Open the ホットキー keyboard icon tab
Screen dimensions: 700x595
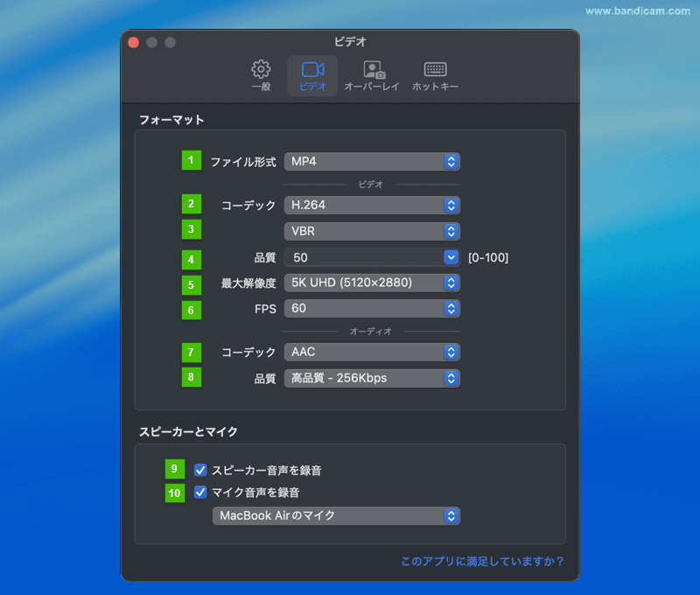[435, 69]
